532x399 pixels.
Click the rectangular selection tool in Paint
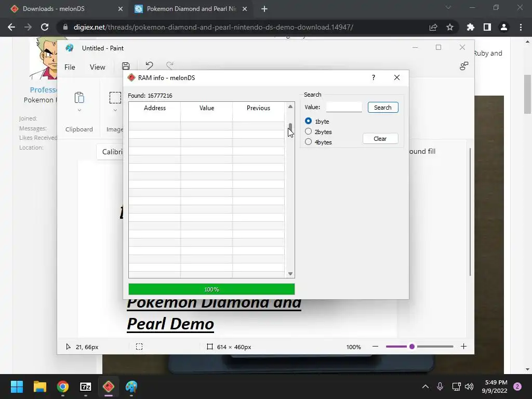coord(115,97)
